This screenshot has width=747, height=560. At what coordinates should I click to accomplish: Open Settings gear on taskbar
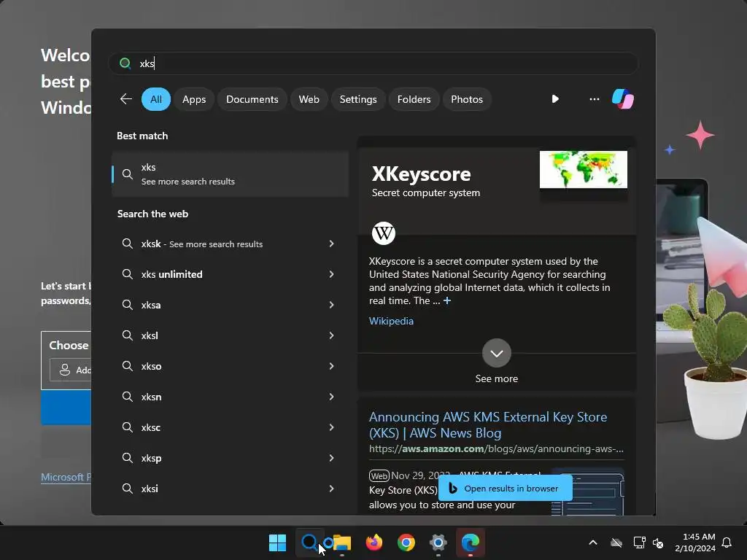coord(438,542)
